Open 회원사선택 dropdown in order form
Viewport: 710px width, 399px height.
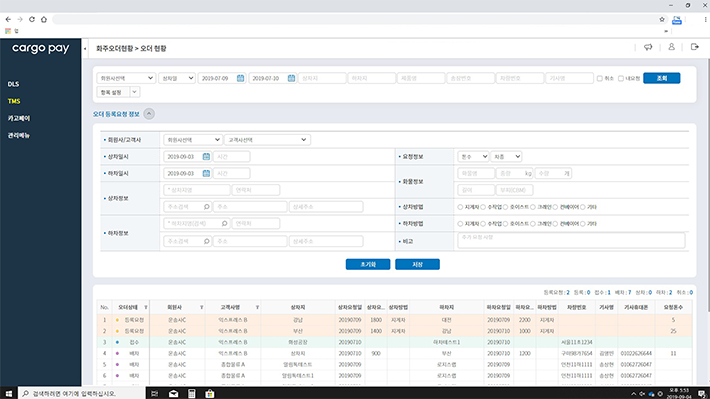(x=192, y=139)
